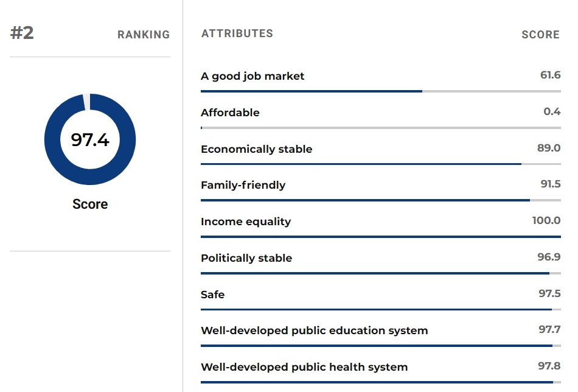Click Well-developed public health system label
578x392 pixels.
(x=304, y=367)
